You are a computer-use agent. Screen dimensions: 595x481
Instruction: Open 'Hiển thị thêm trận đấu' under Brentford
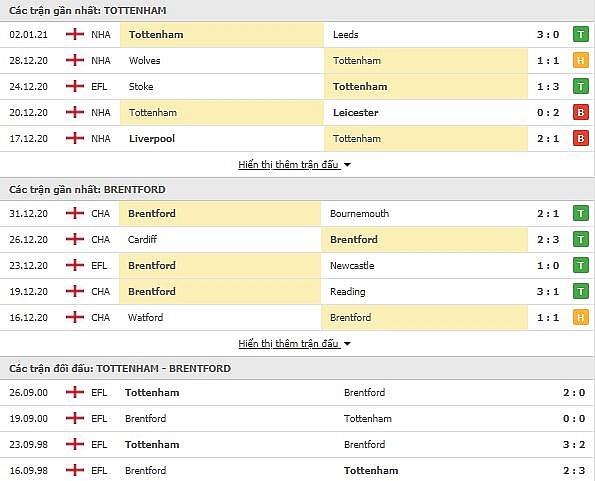click(x=288, y=344)
